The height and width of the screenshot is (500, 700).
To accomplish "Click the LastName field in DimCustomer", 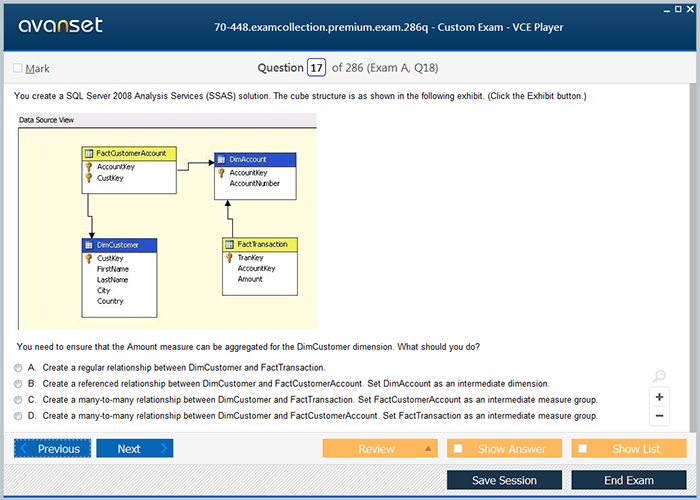I will 112,280.
